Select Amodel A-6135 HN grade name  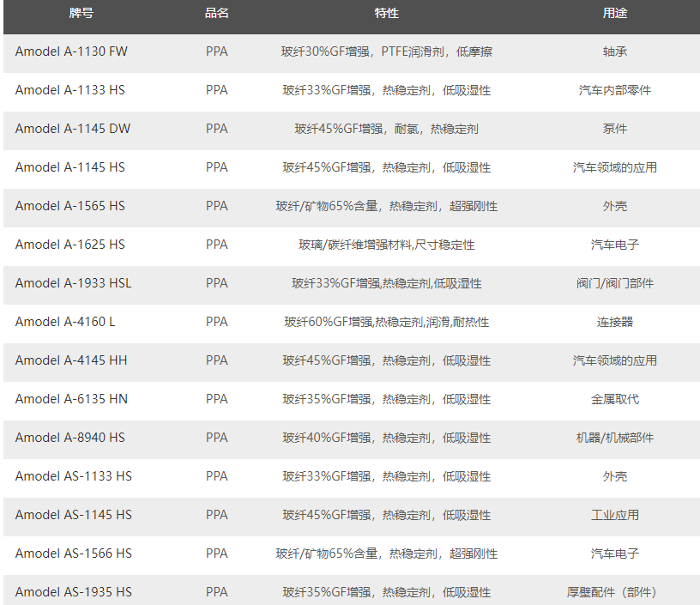click(x=71, y=399)
